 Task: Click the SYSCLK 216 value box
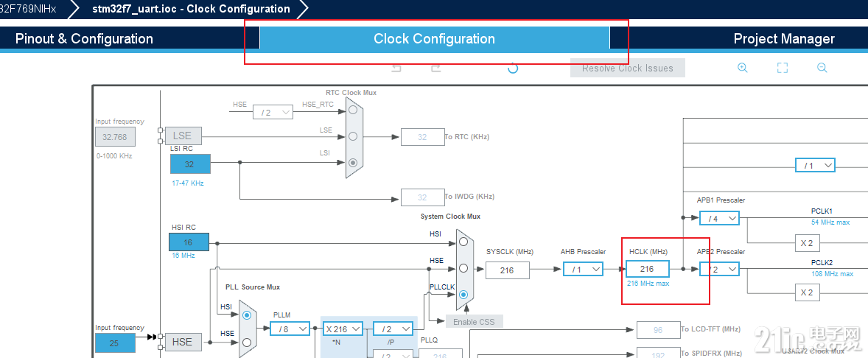(507, 270)
